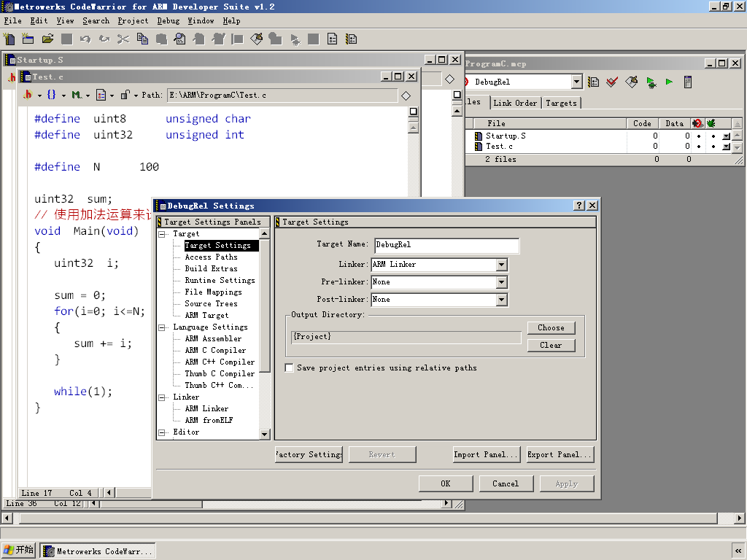747x560 pixels.
Task: Click the New Project toolbar icon
Action: tap(28, 39)
